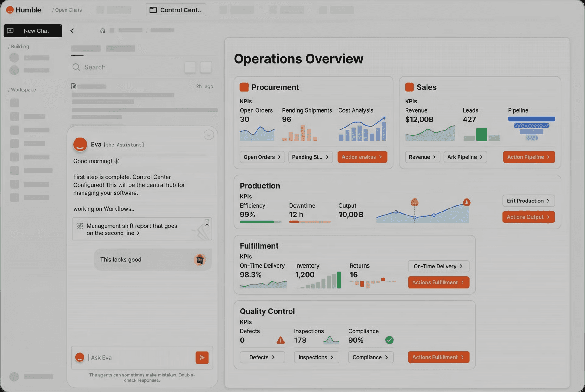Click the Efficiency 99% progress bar
Screen dimensions: 585x392
pos(260,222)
